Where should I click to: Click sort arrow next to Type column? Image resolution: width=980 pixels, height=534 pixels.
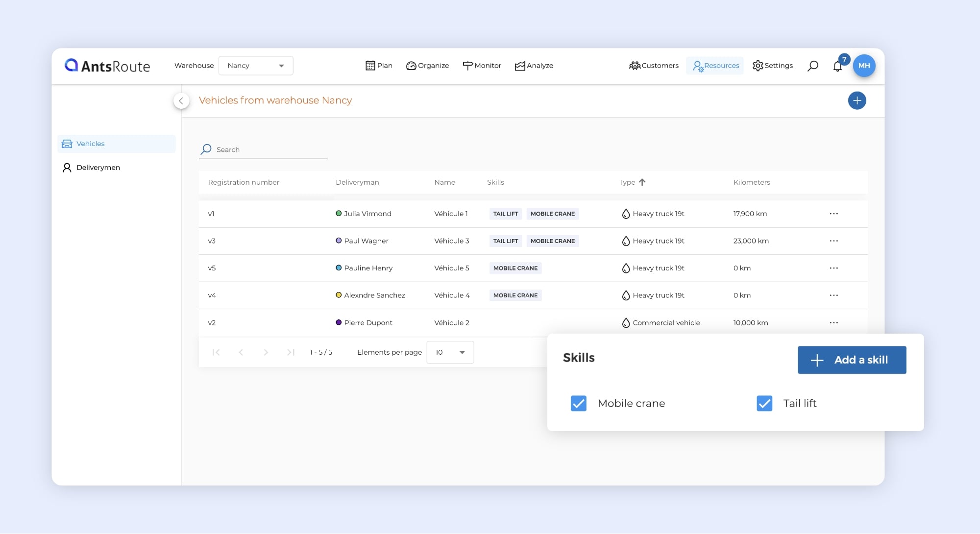(642, 182)
